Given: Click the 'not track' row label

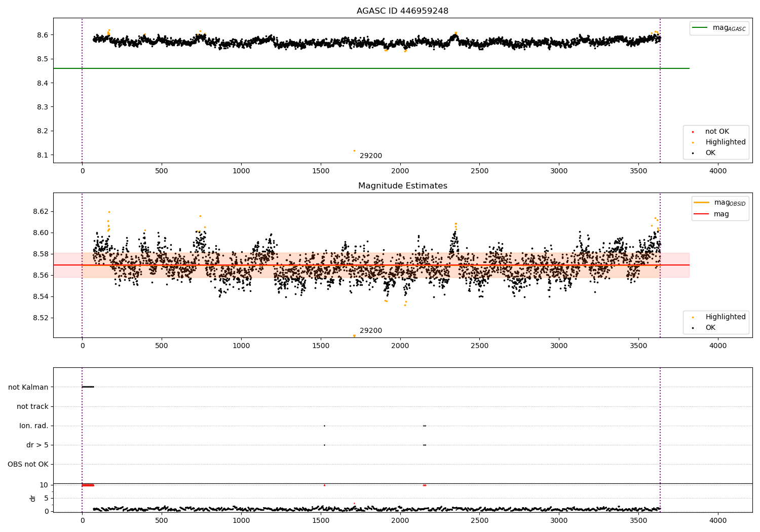Looking at the screenshot, I should (32, 407).
